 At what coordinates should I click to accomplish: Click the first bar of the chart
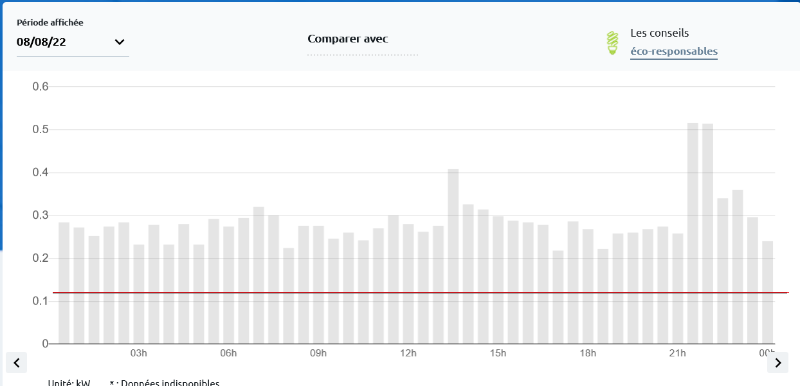pos(64,283)
